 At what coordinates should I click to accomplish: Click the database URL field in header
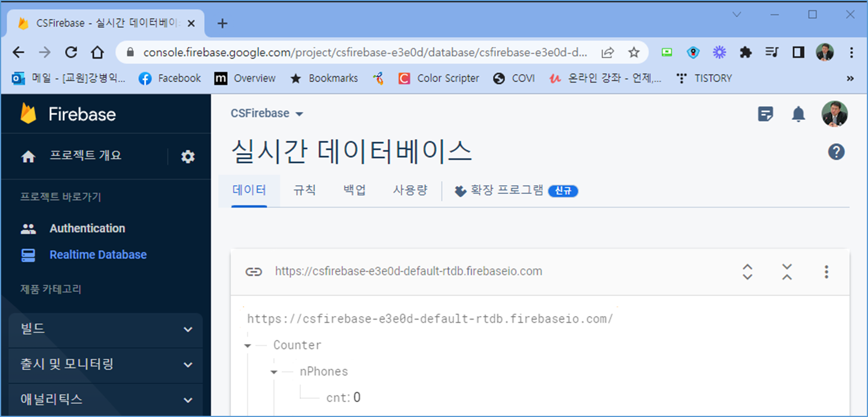coord(408,271)
